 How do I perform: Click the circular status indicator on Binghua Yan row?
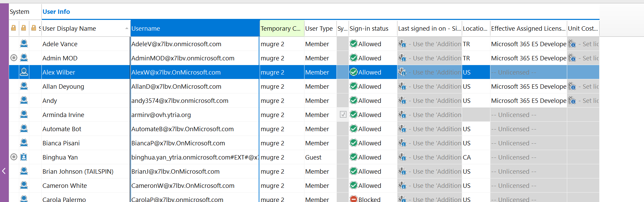14,157
